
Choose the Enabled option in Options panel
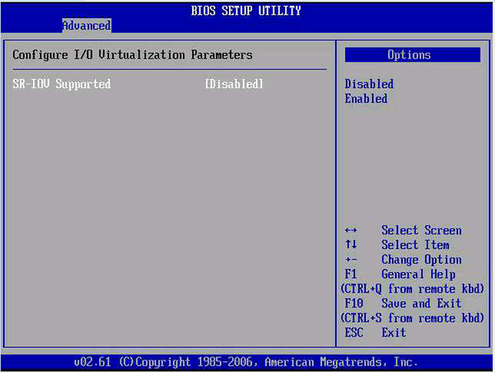[366, 99]
